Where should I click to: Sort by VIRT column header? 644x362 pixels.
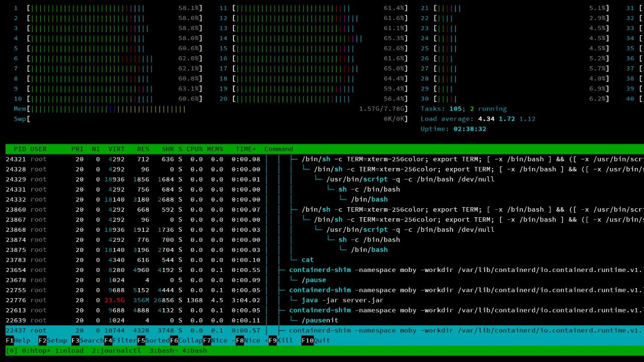[116, 149]
